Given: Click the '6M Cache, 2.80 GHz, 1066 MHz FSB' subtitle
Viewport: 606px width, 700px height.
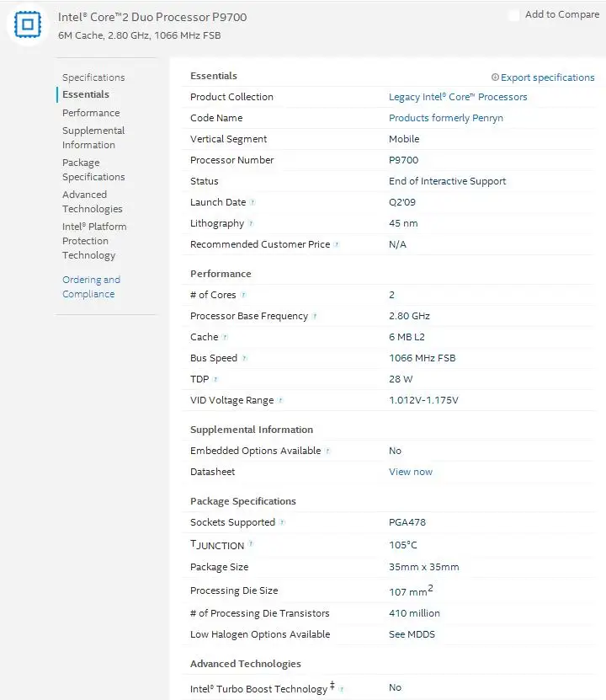Looking at the screenshot, I should (139, 35).
